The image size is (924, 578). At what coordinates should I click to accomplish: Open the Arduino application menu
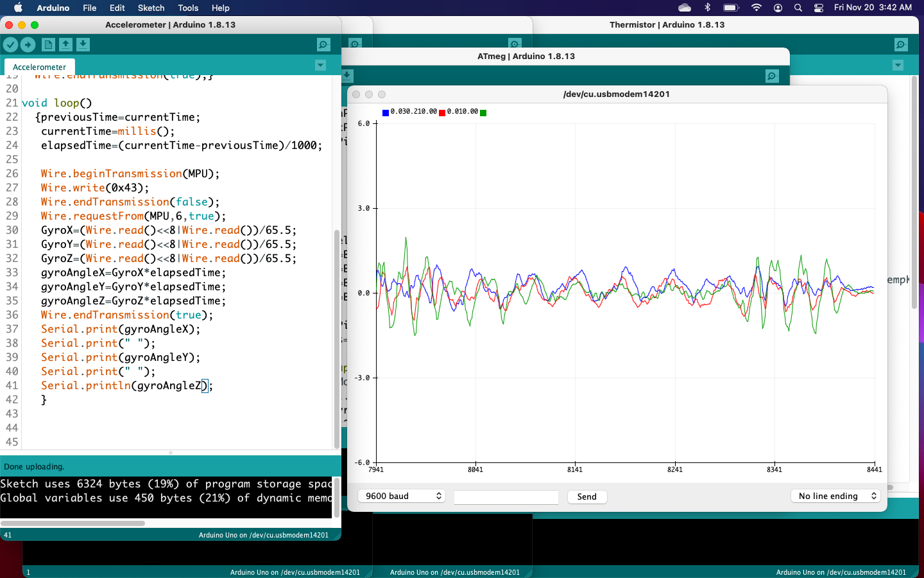53,8
